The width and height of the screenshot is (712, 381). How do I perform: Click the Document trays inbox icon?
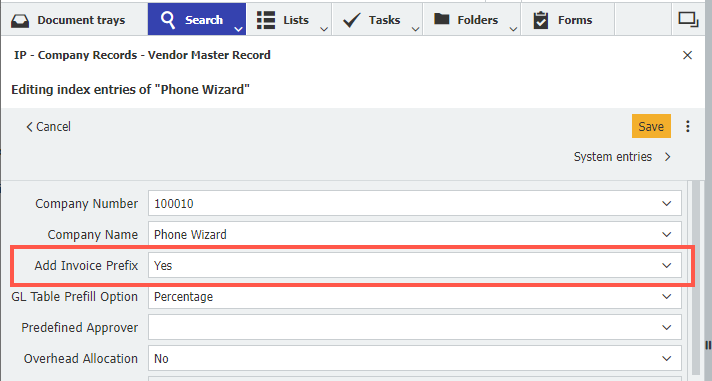[x=20, y=20]
